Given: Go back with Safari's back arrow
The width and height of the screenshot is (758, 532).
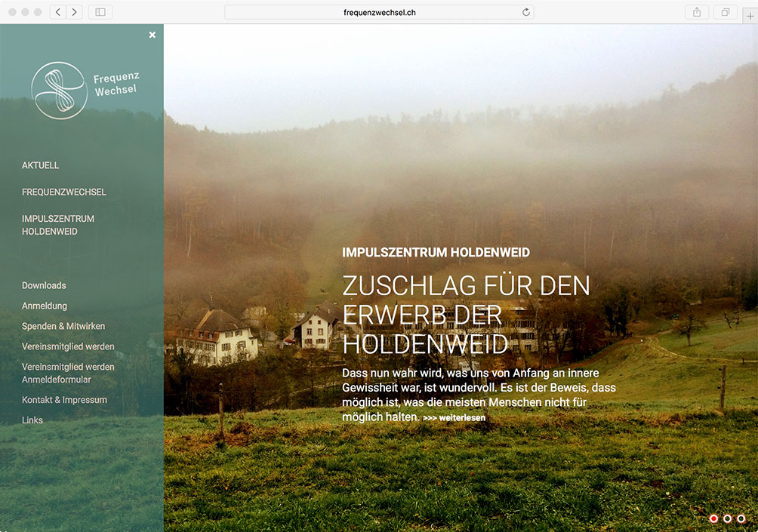Looking at the screenshot, I should click(58, 12).
